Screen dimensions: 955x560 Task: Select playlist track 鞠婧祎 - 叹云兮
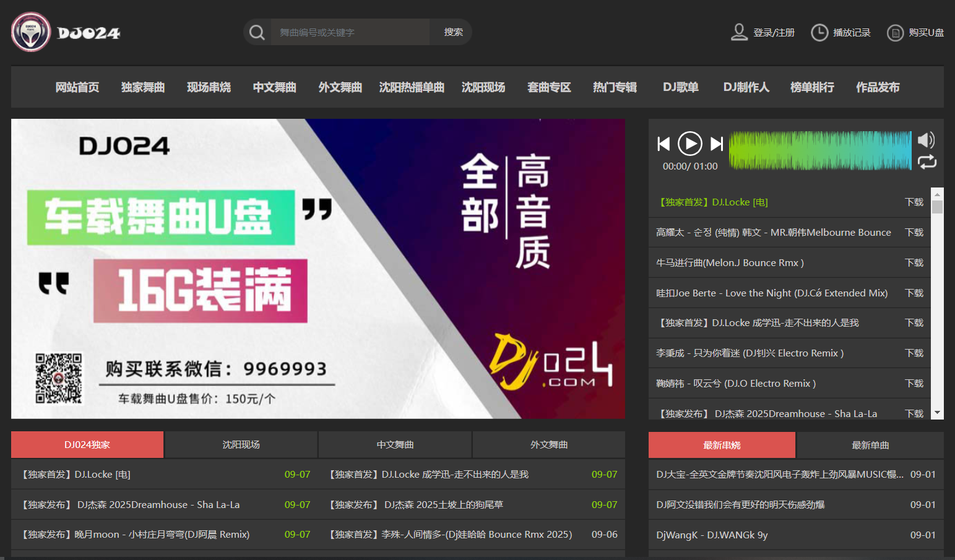click(x=736, y=384)
